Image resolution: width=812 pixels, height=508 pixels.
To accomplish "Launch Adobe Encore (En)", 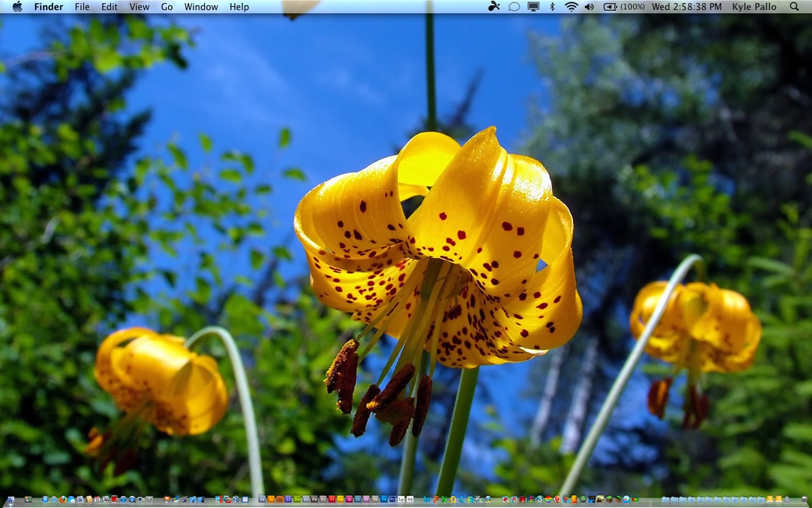I will click(x=306, y=499).
